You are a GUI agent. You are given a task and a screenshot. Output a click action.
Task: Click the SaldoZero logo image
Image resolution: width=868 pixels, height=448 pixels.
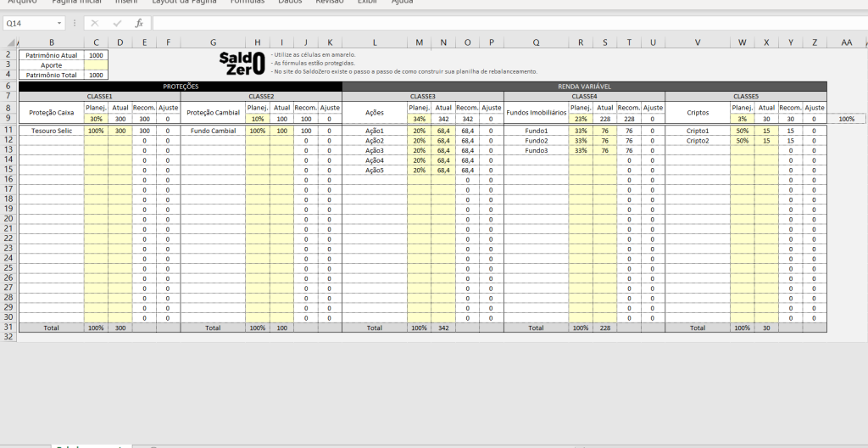(x=242, y=63)
